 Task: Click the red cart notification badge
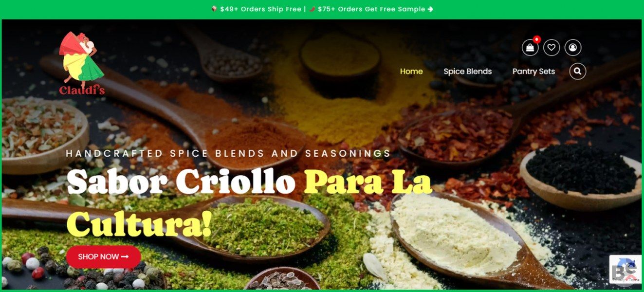coord(536,39)
